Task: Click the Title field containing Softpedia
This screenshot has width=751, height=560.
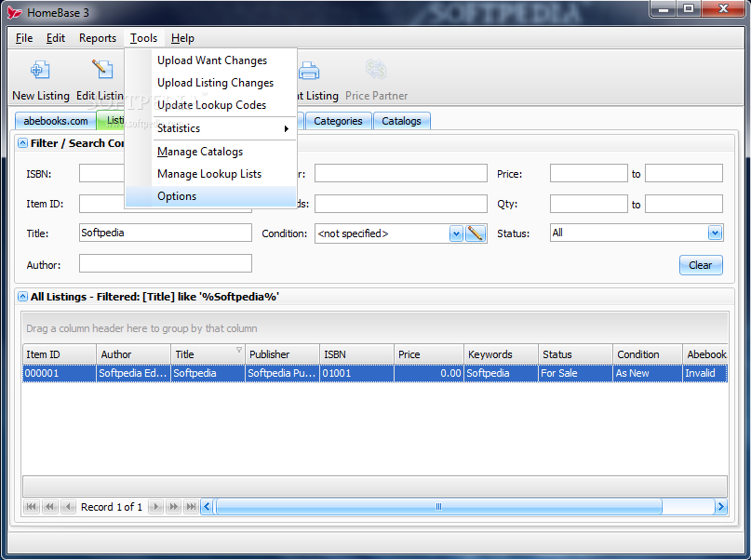Action: click(x=166, y=233)
